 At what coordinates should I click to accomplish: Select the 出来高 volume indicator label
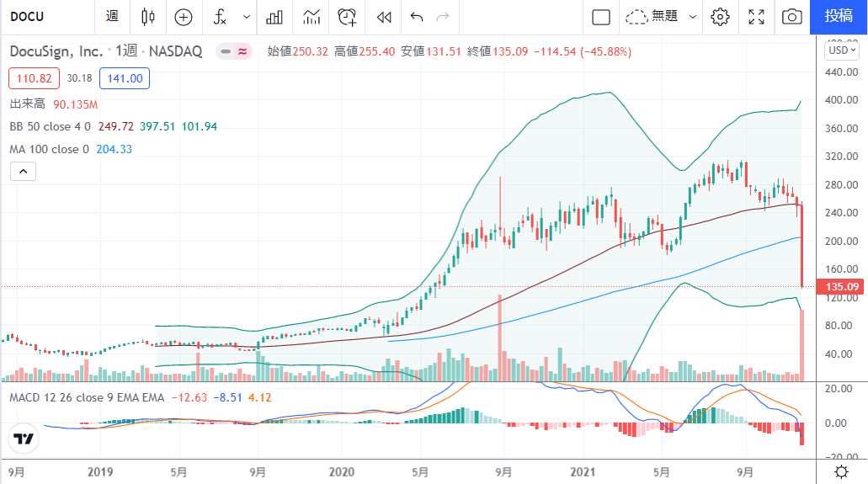27,104
